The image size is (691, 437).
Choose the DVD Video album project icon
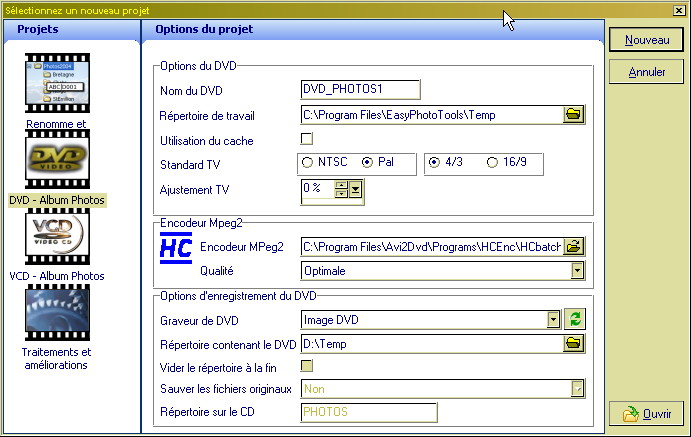[x=57, y=160]
